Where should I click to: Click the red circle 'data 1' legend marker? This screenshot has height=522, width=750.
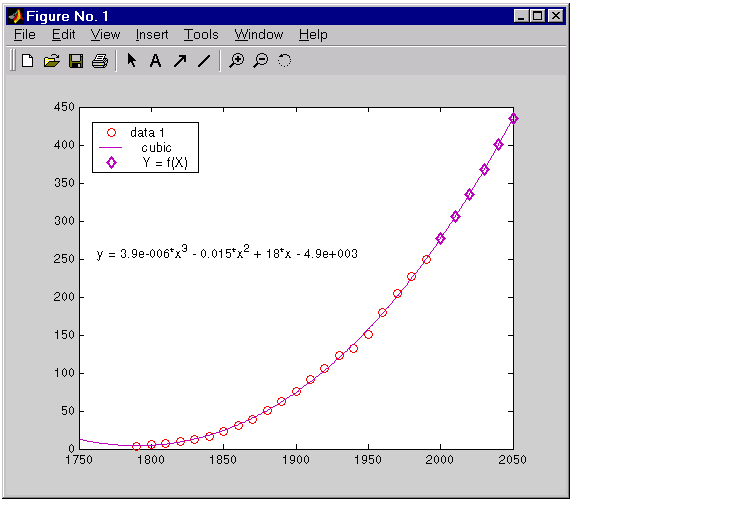[112, 132]
